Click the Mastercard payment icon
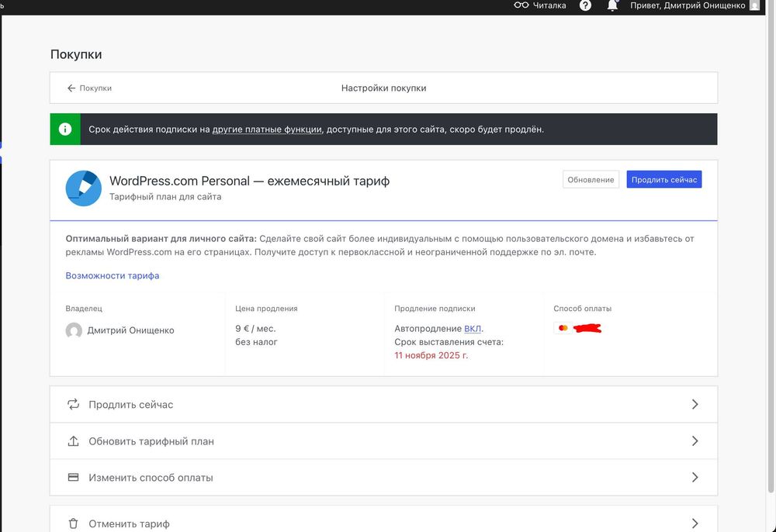Image resolution: width=776 pixels, height=532 pixels. pyautogui.click(x=563, y=328)
